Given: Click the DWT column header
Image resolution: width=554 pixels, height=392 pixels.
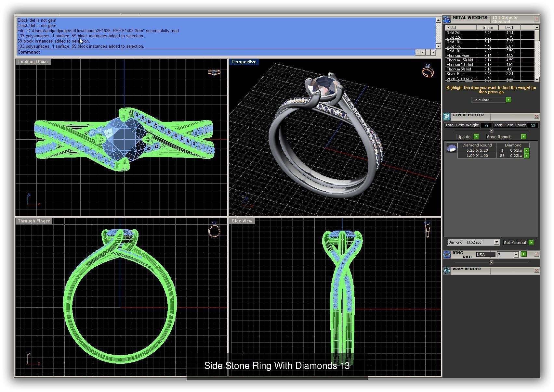Looking at the screenshot, I should pos(509,28).
